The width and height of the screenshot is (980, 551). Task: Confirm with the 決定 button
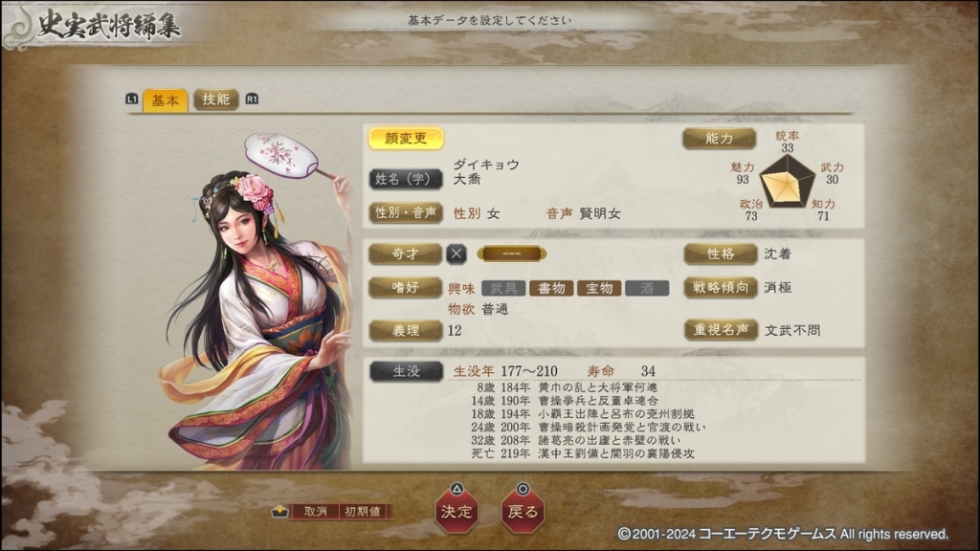tap(457, 512)
